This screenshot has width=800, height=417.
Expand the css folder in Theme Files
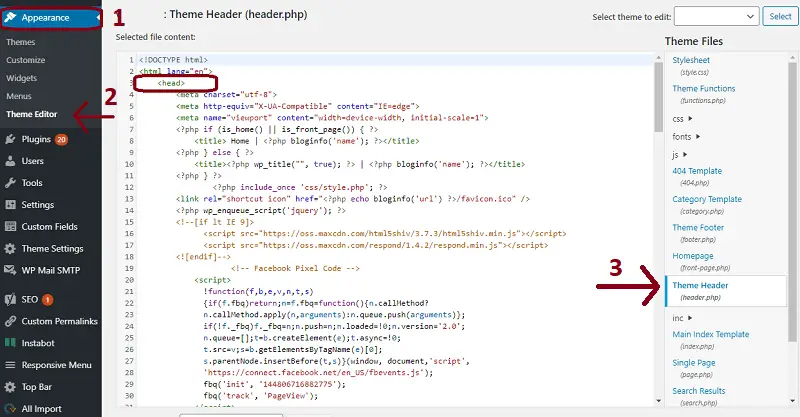point(690,118)
